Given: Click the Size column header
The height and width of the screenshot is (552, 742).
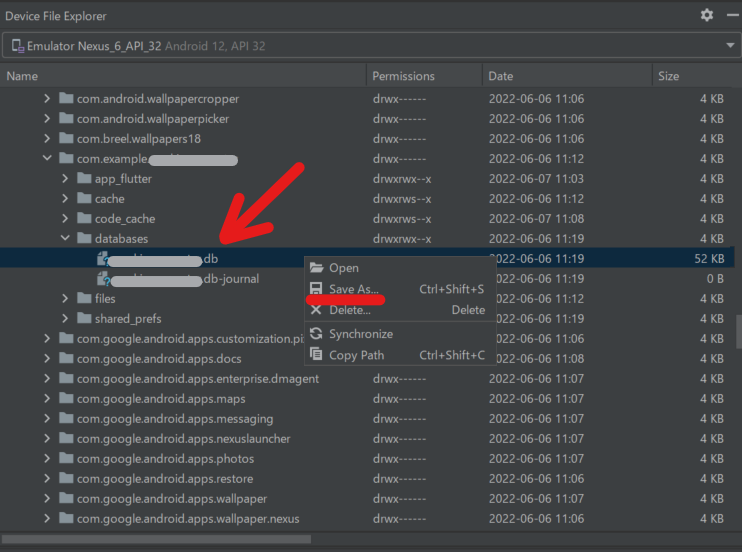Looking at the screenshot, I should pyautogui.click(x=693, y=76).
